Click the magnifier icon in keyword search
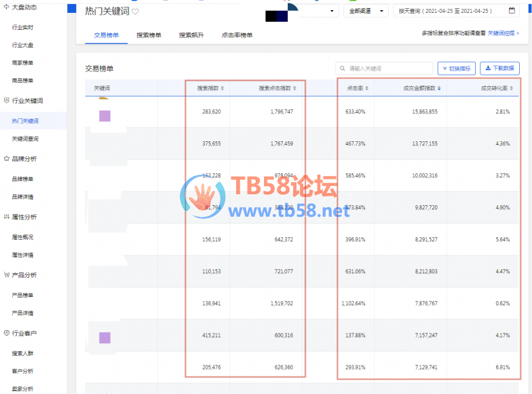Image resolution: width=532 pixels, height=394 pixels. click(x=342, y=68)
